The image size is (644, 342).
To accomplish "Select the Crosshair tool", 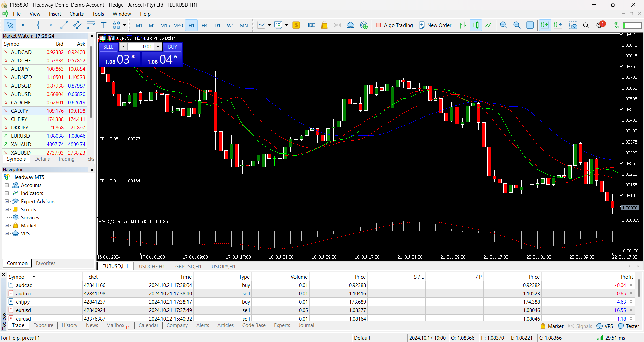I will point(23,25).
